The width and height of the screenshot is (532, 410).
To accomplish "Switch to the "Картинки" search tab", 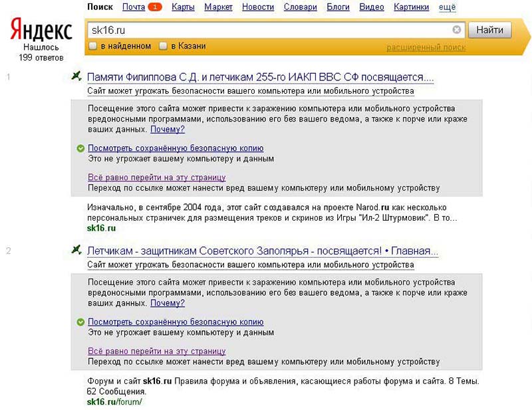I will (x=412, y=7).
